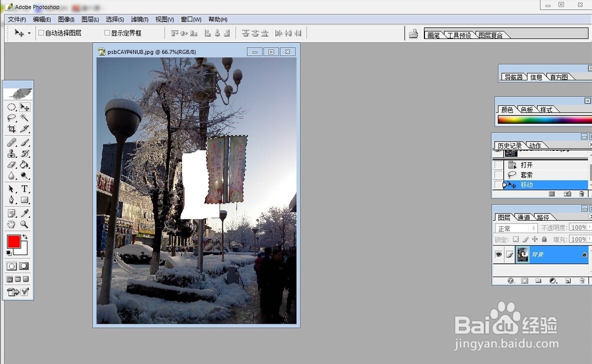Pick a color from the spectrum ramp
This screenshot has width=592, height=364.
coord(545,120)
